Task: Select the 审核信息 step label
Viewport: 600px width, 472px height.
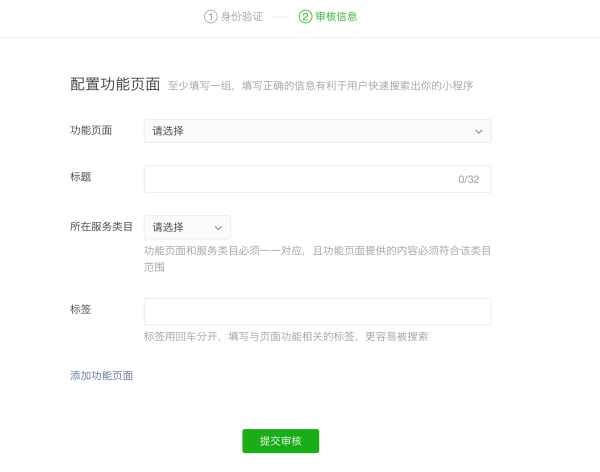Action: coord(336,17)
